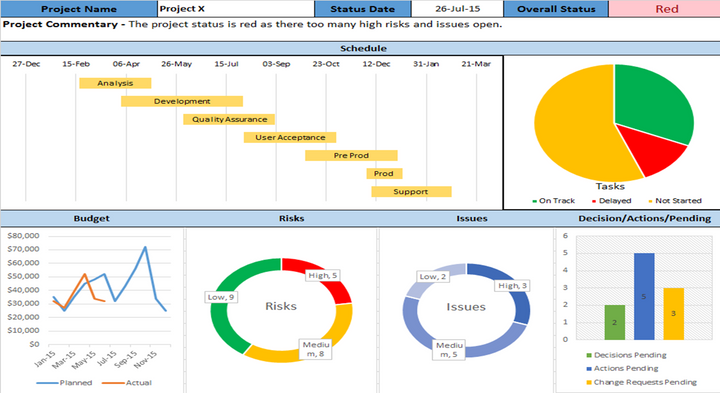Click the 21-Mar axis date label
720x393 pixels.
(476, 64)
